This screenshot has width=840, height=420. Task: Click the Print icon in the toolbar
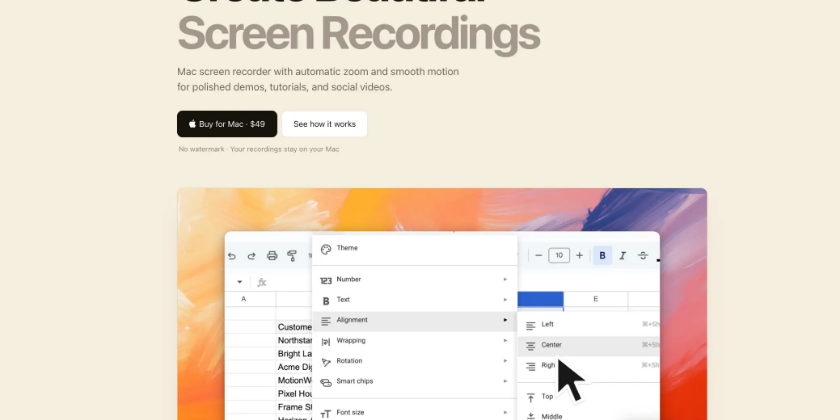[x=272, y=256]
